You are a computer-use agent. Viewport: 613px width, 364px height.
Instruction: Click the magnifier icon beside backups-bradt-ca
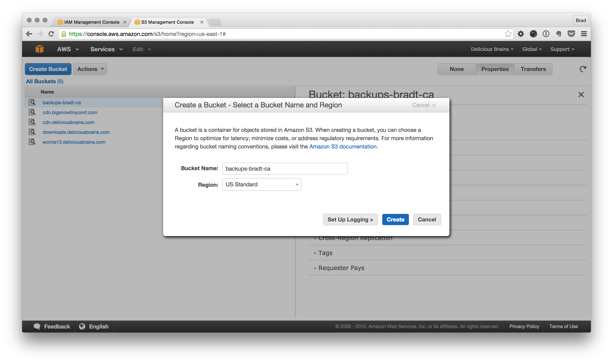[32, 102]
